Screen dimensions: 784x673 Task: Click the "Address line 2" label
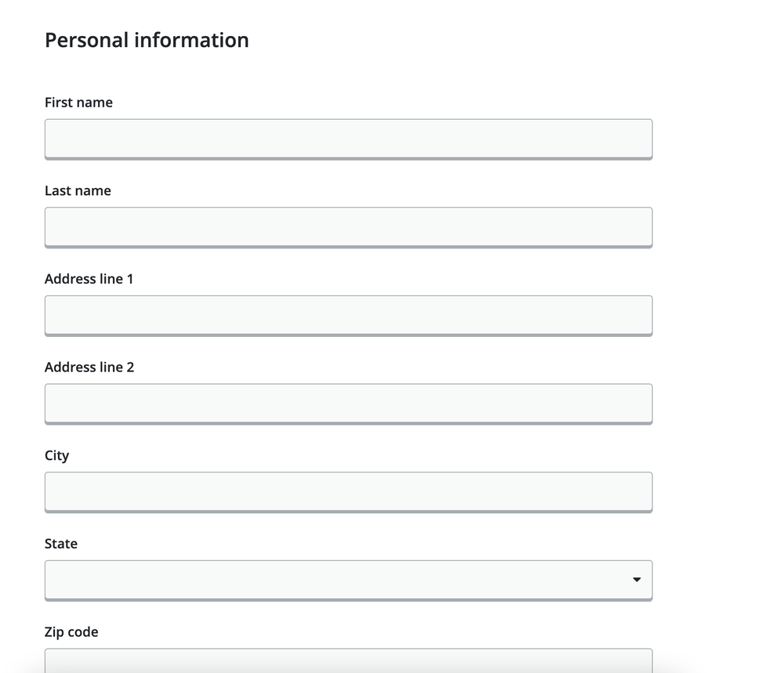coord(89,367)
